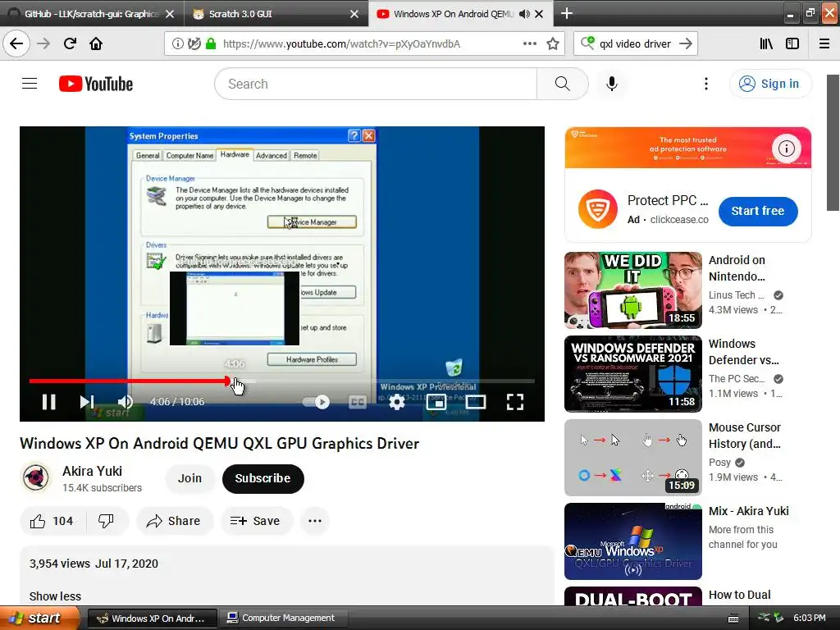
Task: Dislike the video with thumbs down
Action: click(x=106, y=521)
